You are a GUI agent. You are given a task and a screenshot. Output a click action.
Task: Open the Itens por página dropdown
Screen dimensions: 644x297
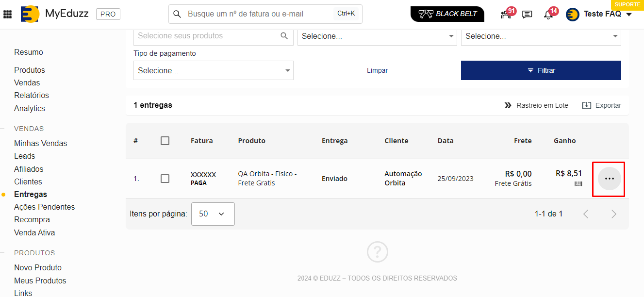pyautogui.click(x=213, y=214)
